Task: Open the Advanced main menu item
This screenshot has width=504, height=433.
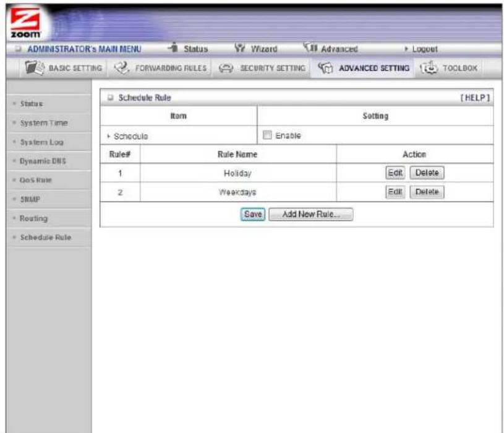Action: pos(339,49)
